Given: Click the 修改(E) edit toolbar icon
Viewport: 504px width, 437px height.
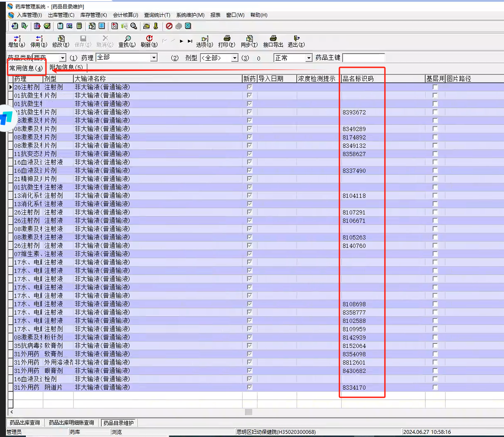Looking at the screenshot, I should pos(61,39).
